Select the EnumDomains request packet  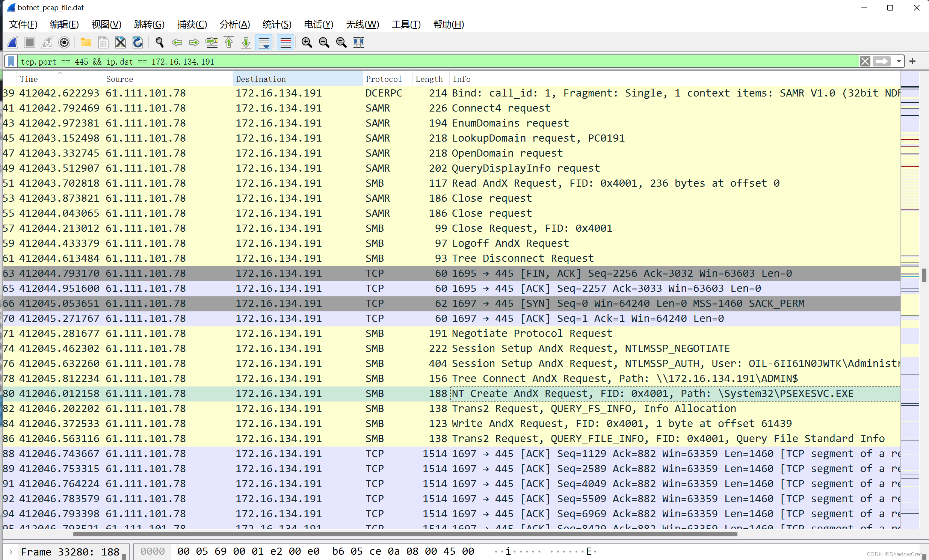coord(452,123)
